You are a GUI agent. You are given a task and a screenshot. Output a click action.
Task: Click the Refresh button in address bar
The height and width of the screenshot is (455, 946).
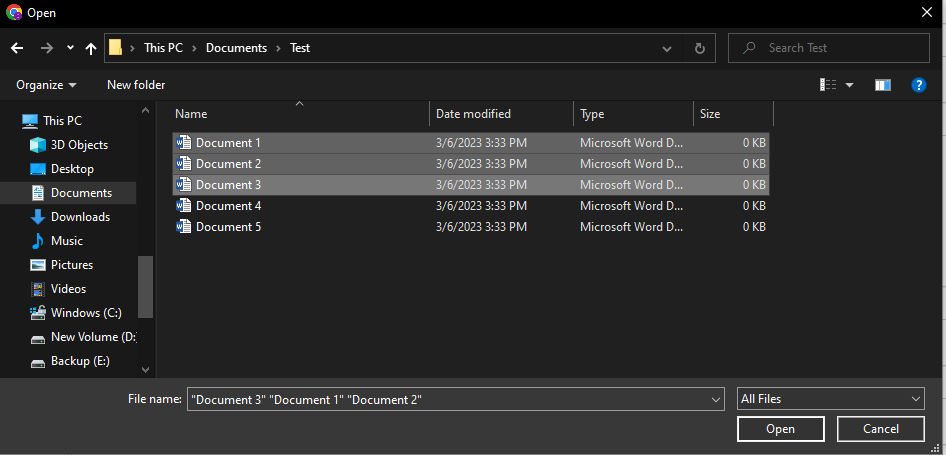(x=699, y=48)
